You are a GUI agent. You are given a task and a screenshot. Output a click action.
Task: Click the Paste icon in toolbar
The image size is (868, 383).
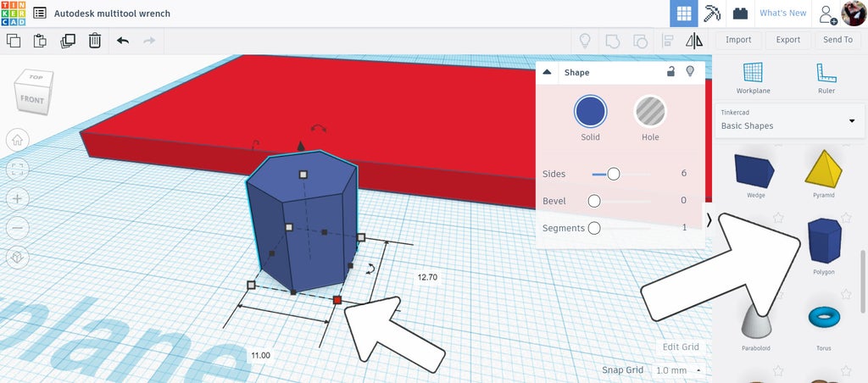[x=40, y=41]
